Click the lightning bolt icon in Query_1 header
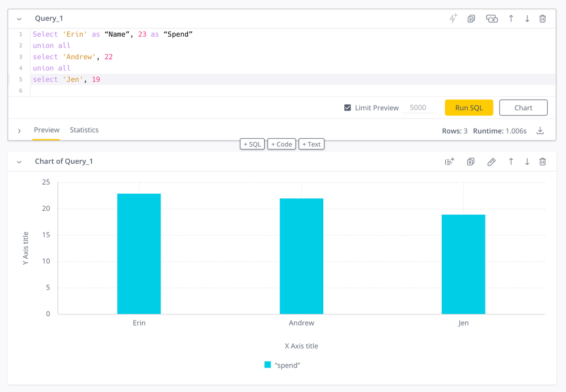 pos(453,19)
